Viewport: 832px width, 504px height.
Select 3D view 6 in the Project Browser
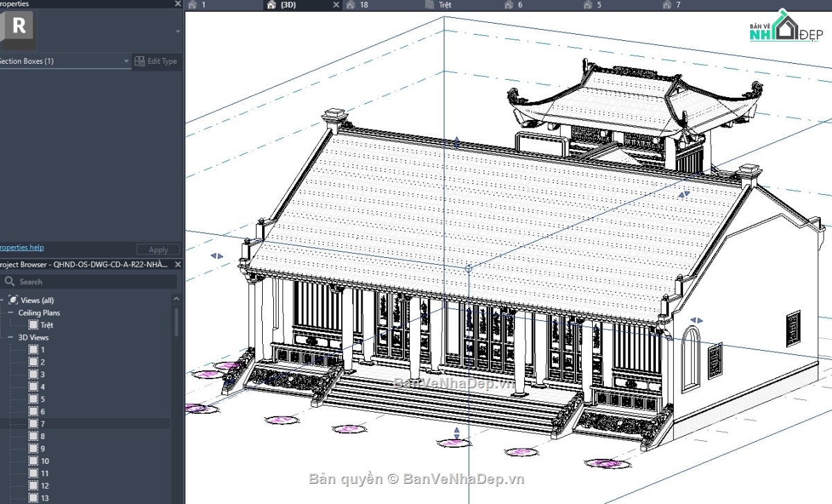click(x=42, y=412)
